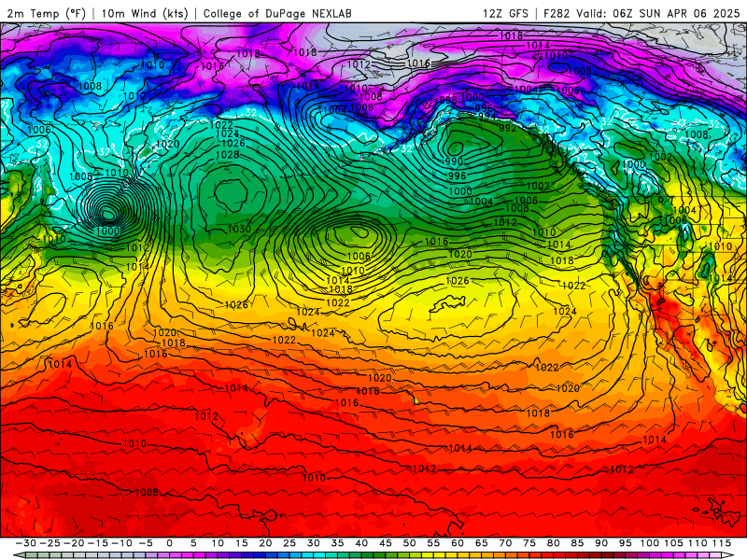
Task: Click the 10 colorbar label
Action: (218, 543)
